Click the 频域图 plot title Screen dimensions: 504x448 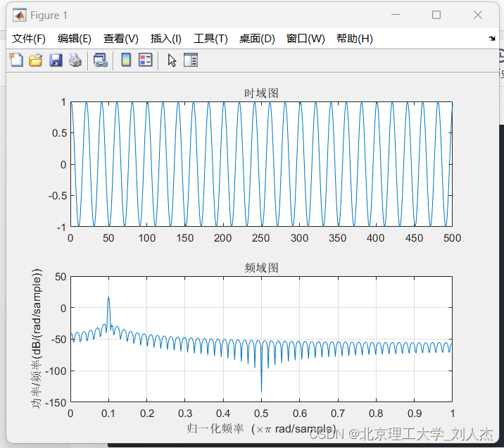coord(261,268)
